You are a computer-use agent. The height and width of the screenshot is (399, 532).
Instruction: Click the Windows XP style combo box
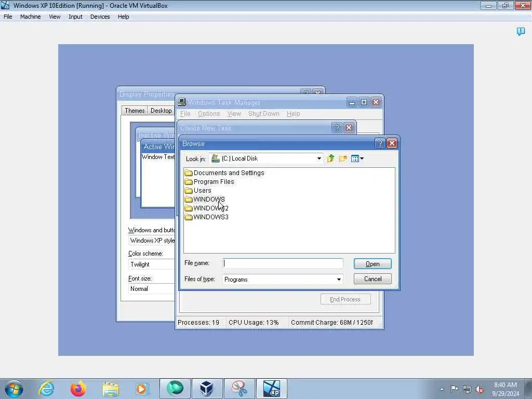pyautogui.click(x=152, y=241)
